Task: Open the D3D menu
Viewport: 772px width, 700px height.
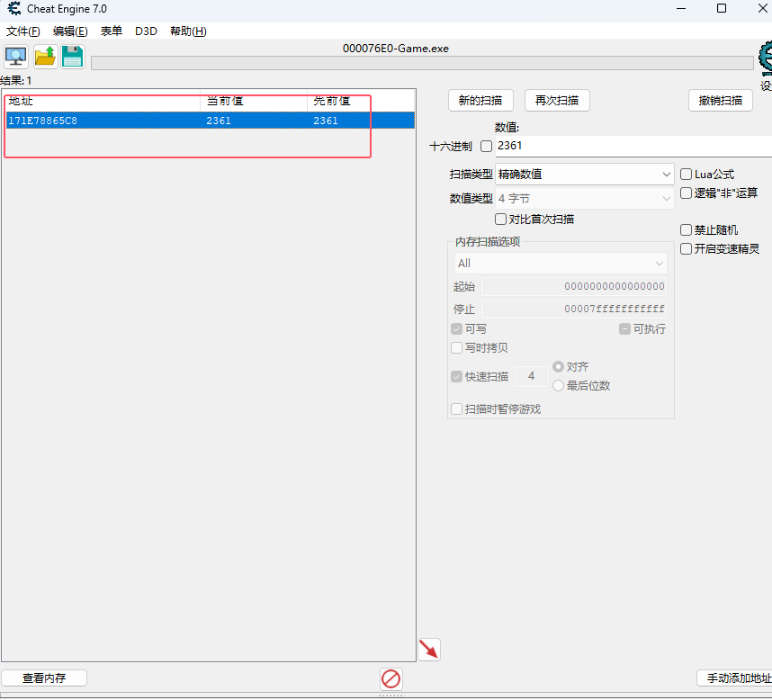Action: pyautogui.click(x=147, y=31)
